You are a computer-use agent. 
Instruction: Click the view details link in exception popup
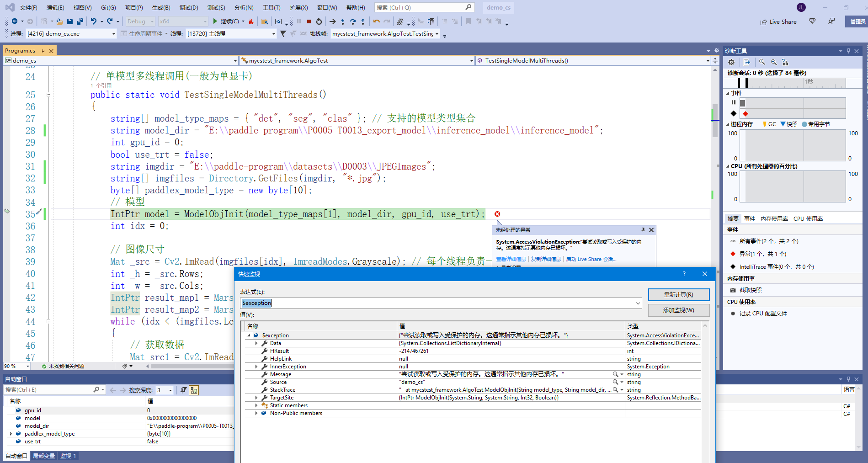point(511,259)
